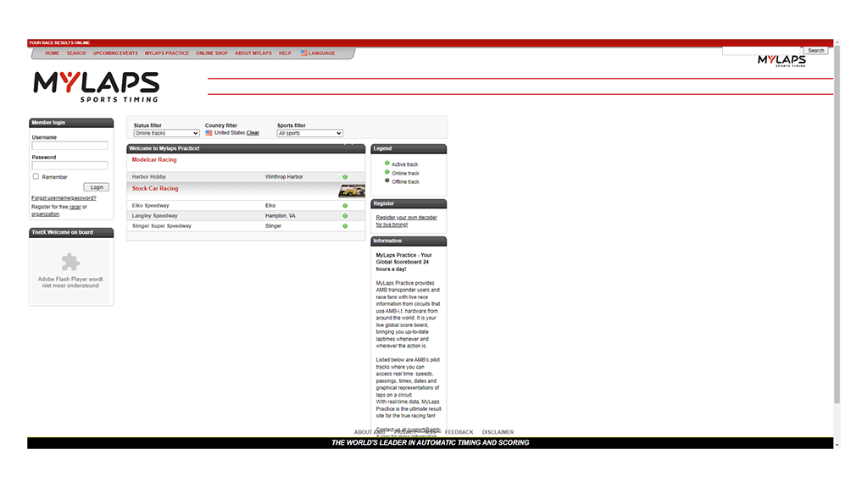
Task: Click Slinger Super Speedway's green status dot
Action: click(x=345, y=226)
